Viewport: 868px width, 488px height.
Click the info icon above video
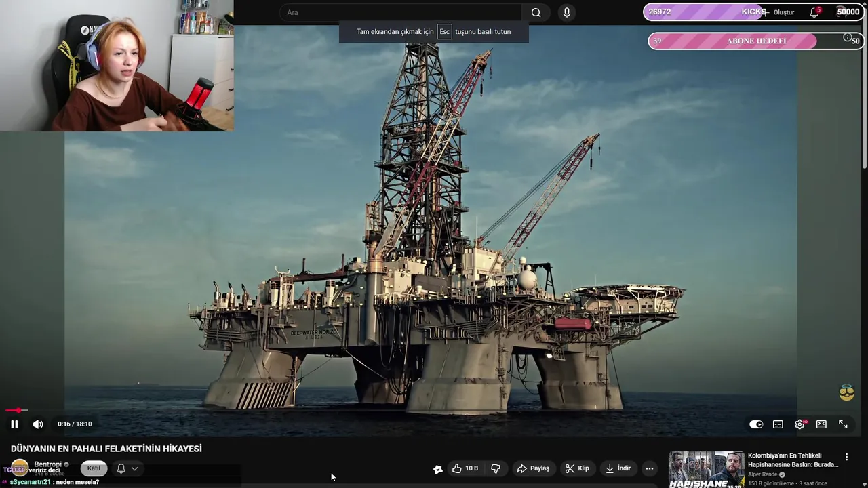847,38
